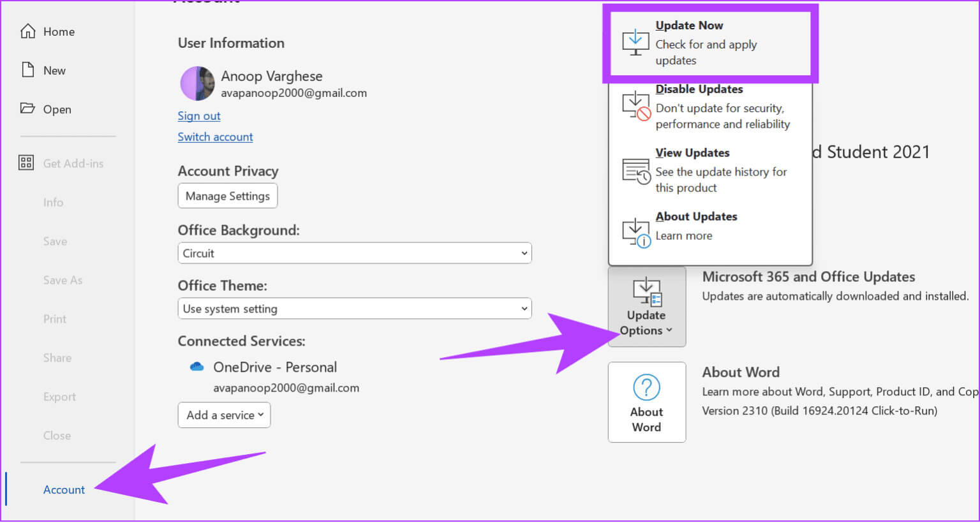Click the Update Options dropdown button
The image size is (980, 523).
647,307
